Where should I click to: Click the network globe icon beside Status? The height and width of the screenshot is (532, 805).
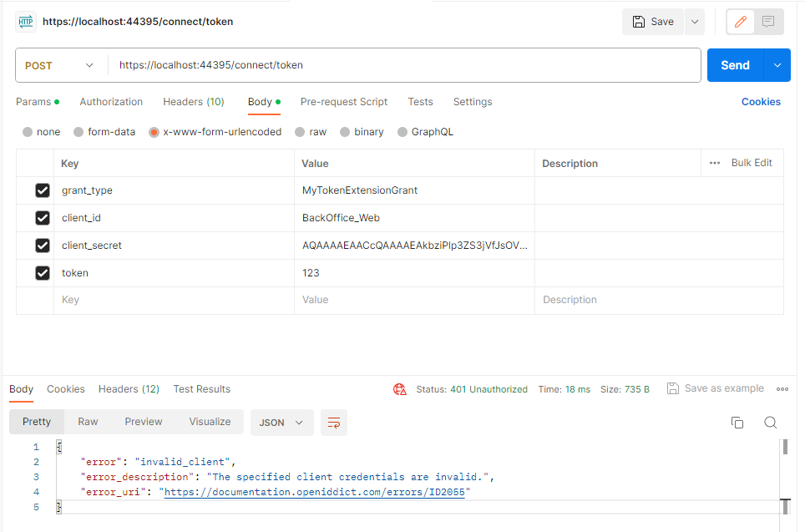pyautogui.click(x=400, y=389)
